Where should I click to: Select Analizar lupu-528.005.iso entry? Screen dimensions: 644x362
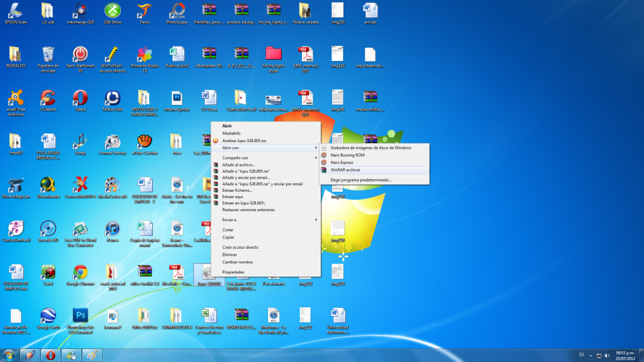click(266, 140)
